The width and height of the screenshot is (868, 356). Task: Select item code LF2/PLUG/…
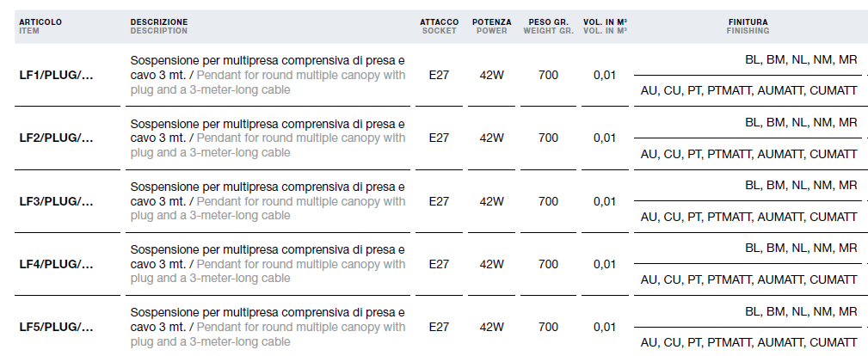pyautogui.click(x=56, y=138)
